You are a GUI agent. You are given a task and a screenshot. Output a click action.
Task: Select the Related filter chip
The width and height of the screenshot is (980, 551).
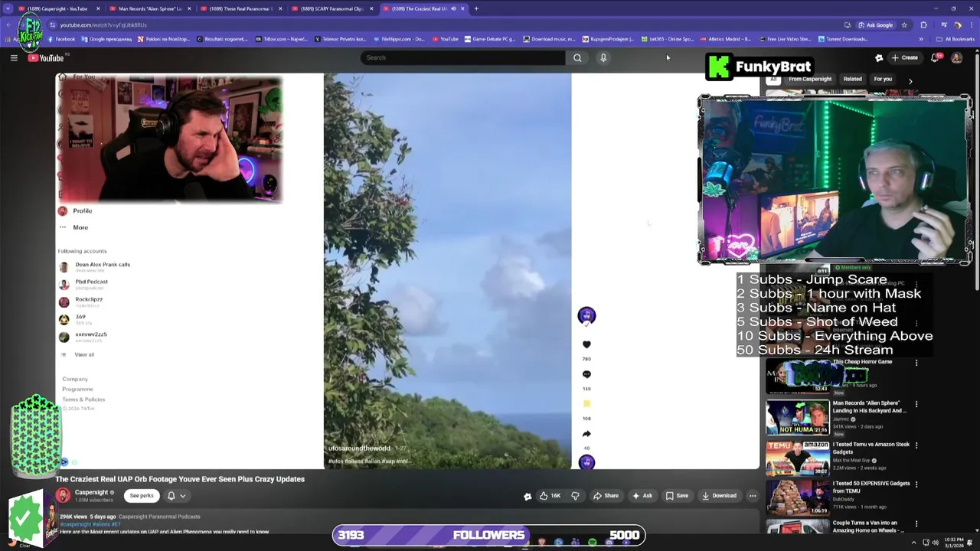(x=852, y=80)
